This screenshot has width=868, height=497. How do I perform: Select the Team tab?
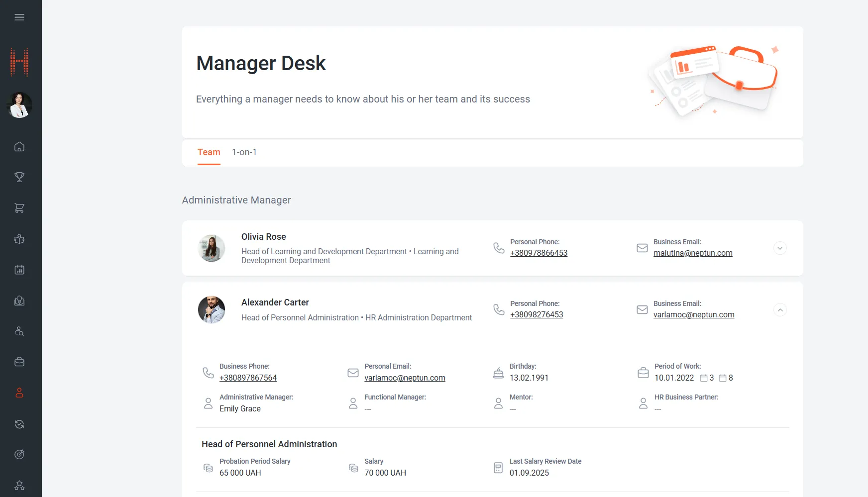click(209, 152)
